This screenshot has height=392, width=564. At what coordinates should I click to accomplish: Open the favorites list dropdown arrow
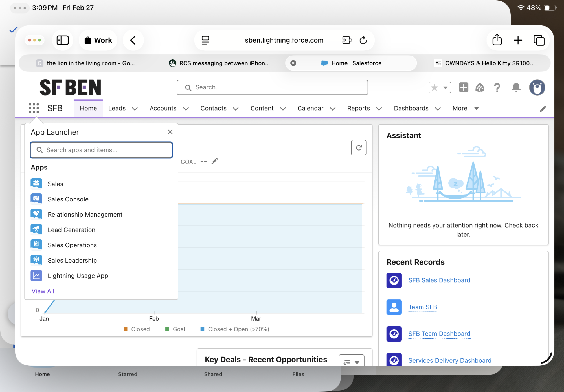tap(446, 88)
